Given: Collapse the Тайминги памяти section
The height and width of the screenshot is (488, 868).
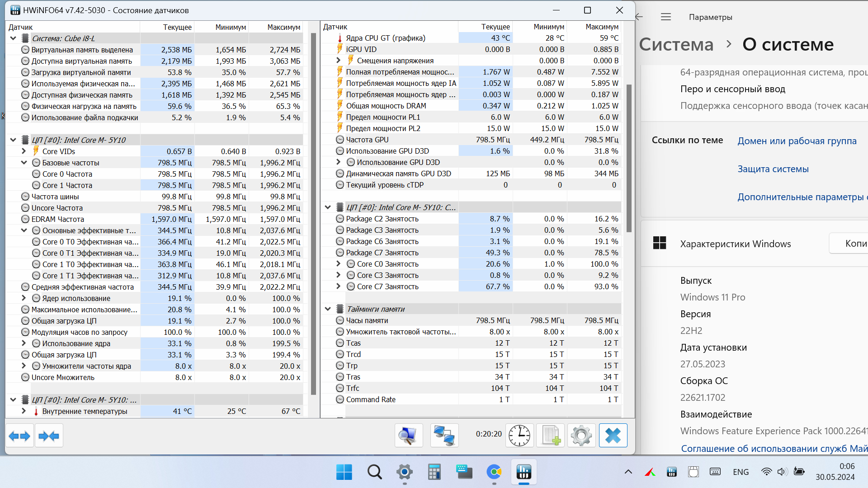Looking at the screenshot, I should pos(328,309).
